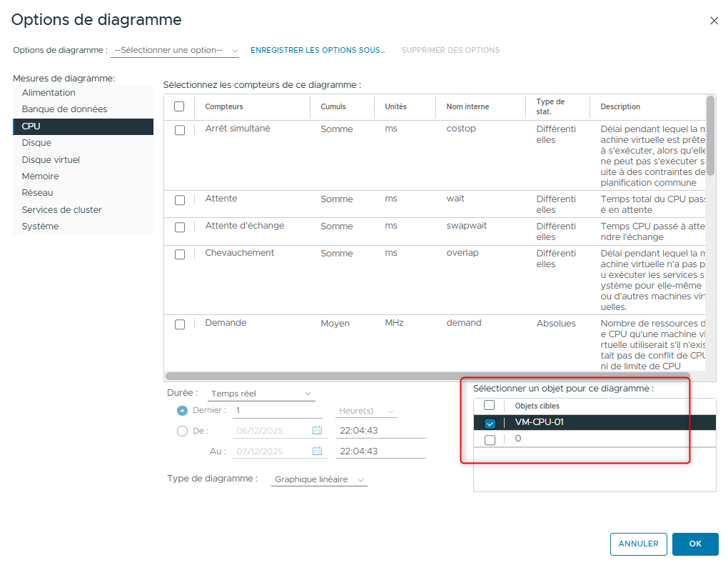The width and height of the screenshot is (728, 570).
Task: Select all counters with header checkbox
Action: [x=179, y=106]
